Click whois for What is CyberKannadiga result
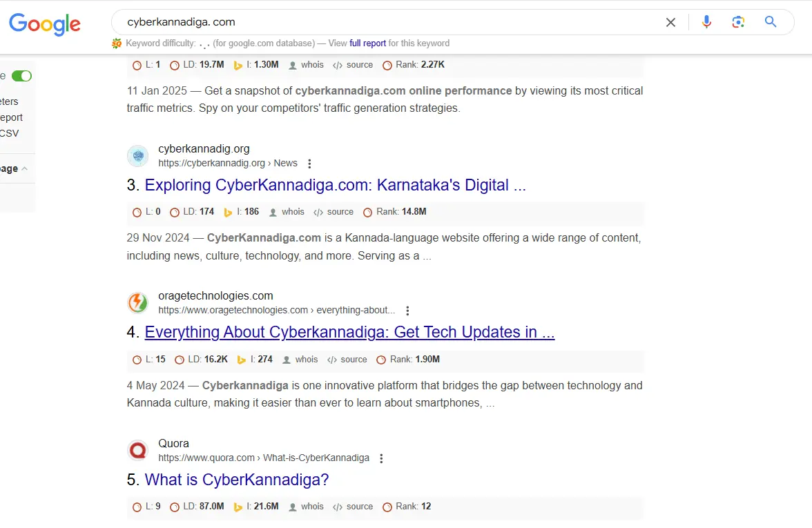Screen dimensions: 812x528 point(307,507)
